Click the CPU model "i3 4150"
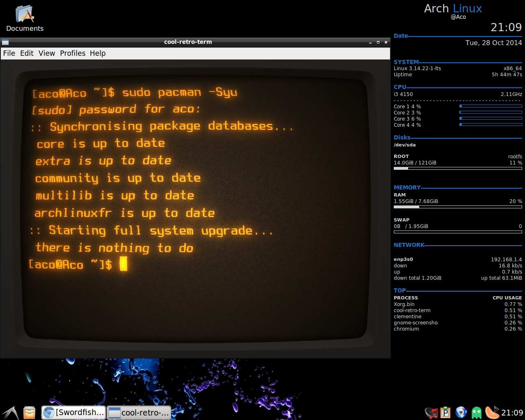Viewport: 525px width, 420px height. click(403, 94)
